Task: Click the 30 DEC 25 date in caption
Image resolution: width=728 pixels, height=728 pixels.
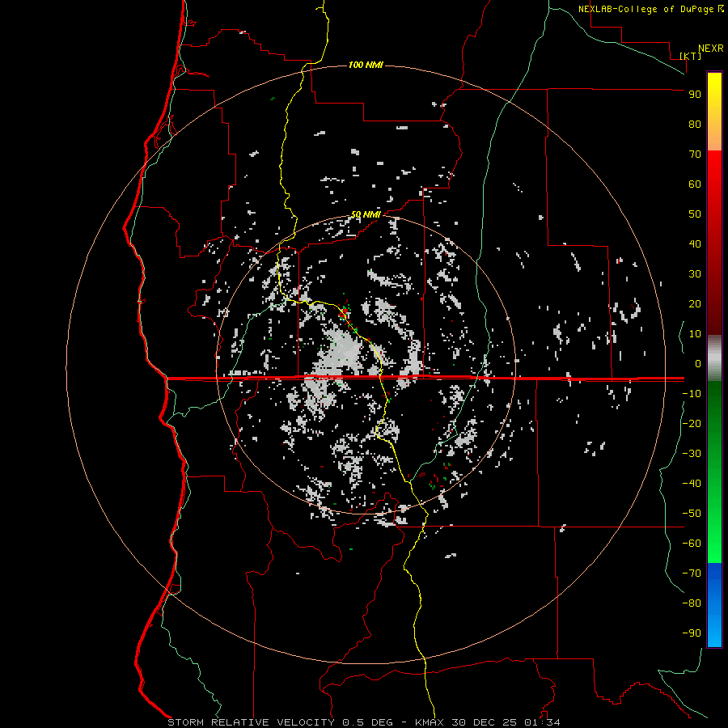Action: pyautogui.click(x=485, y=722)
